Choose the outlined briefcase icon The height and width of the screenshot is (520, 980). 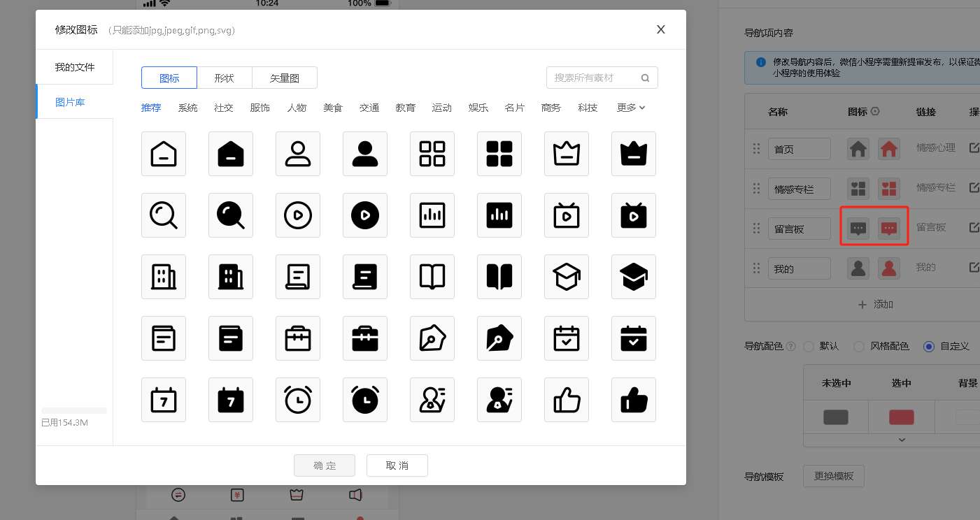click(x=298, y=338)
